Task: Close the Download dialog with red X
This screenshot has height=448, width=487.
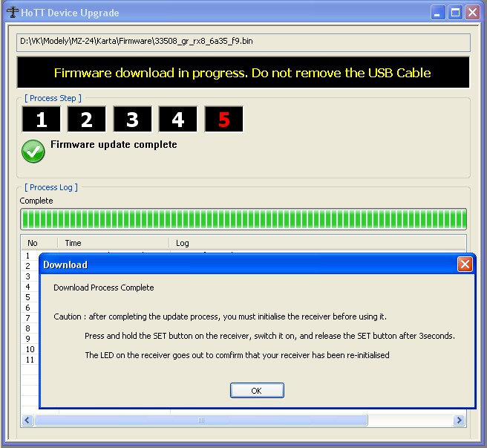Action: tap(465, 264)
